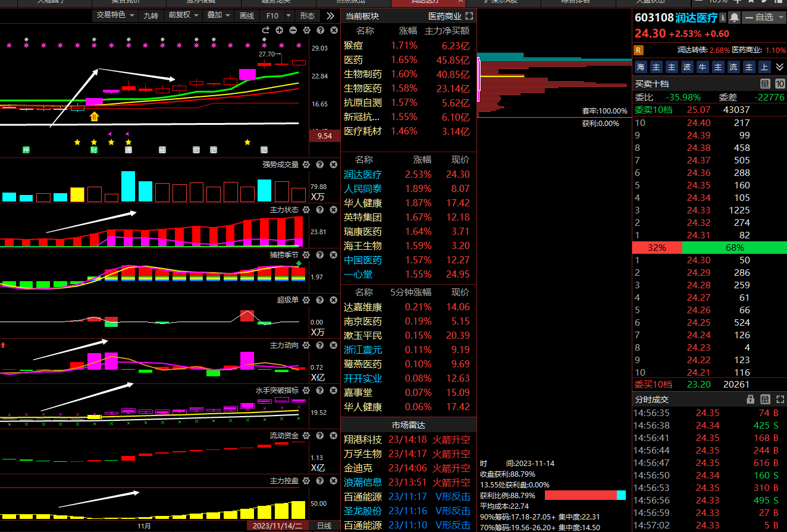Zoom in the K-line chart with plus icon
The width and height of the screenshot is (787, 532).
coord(280,30)
